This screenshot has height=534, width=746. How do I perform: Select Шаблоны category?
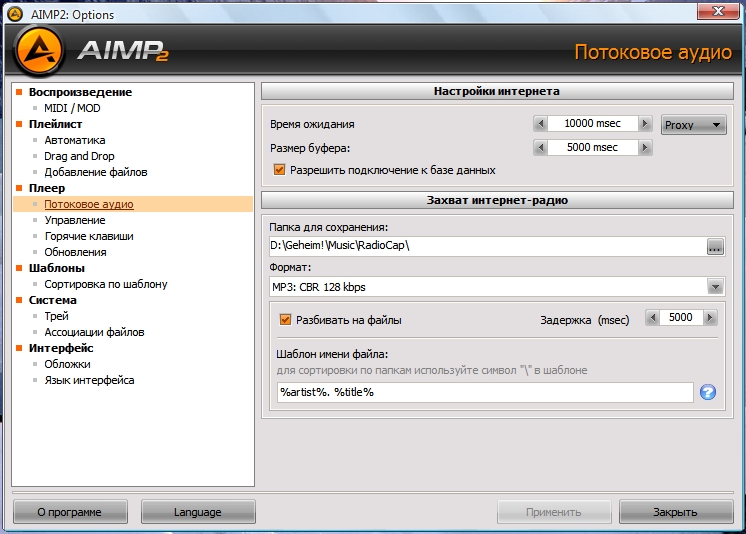click(x=57, y=268)
